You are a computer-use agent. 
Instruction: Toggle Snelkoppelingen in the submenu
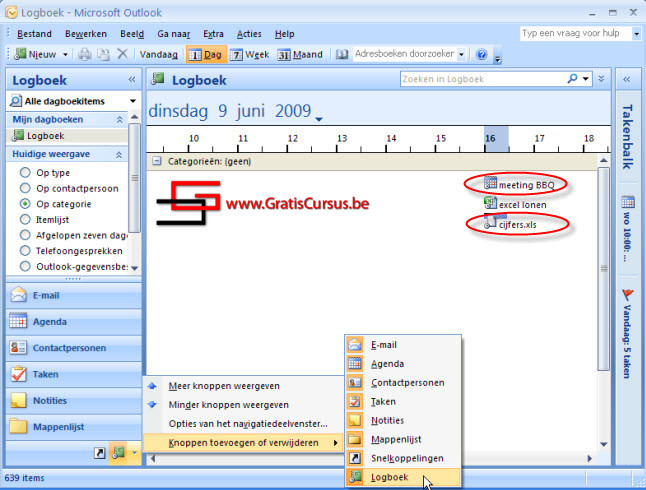tap(403, 458)
